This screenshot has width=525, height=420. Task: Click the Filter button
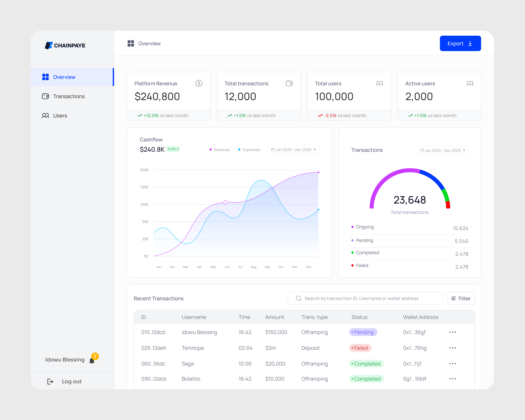[461, 298]
